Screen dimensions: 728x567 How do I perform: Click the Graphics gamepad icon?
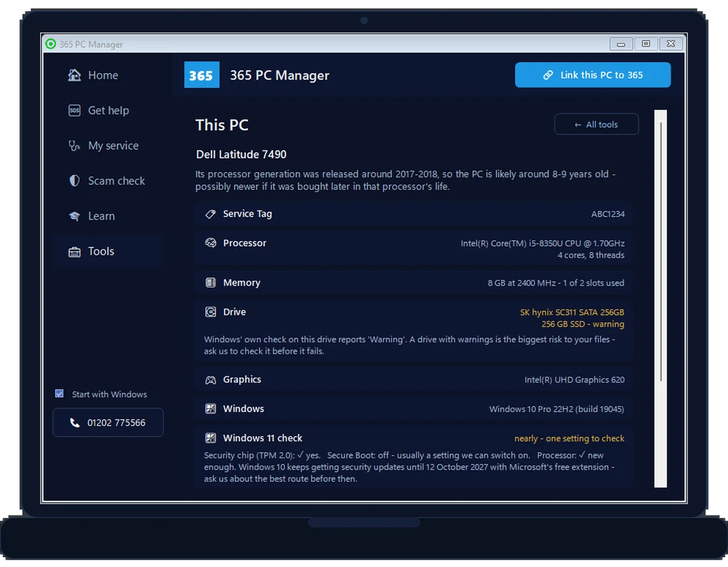pyautogui.click(x=211, y=380)
